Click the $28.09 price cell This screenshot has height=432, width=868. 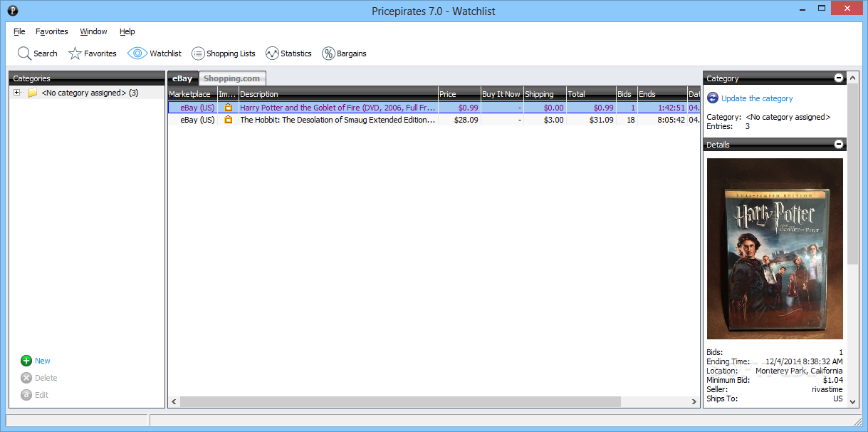tap(466, 120)
